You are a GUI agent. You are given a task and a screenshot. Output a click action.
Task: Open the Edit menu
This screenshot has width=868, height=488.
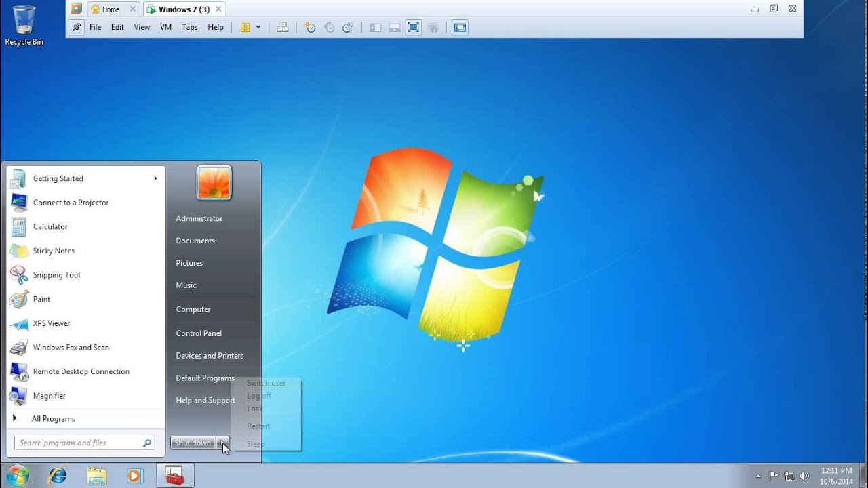(x=118, y=27)
